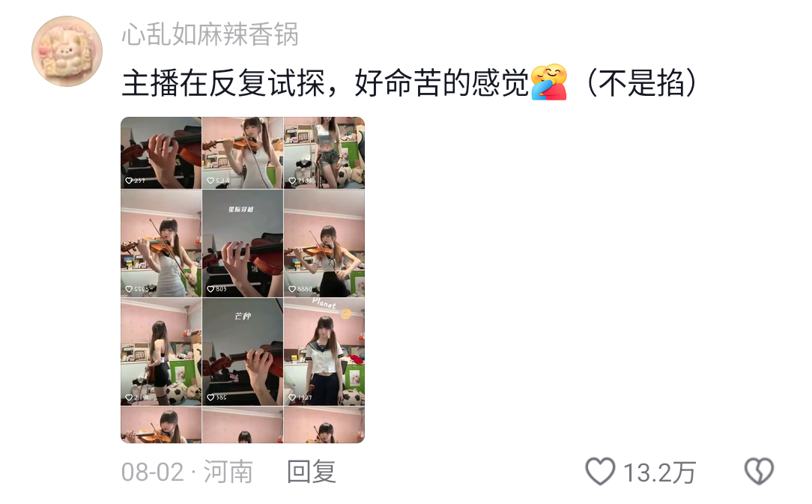
Task: Open thumbnail with Planet sticker
Action: 324,352
